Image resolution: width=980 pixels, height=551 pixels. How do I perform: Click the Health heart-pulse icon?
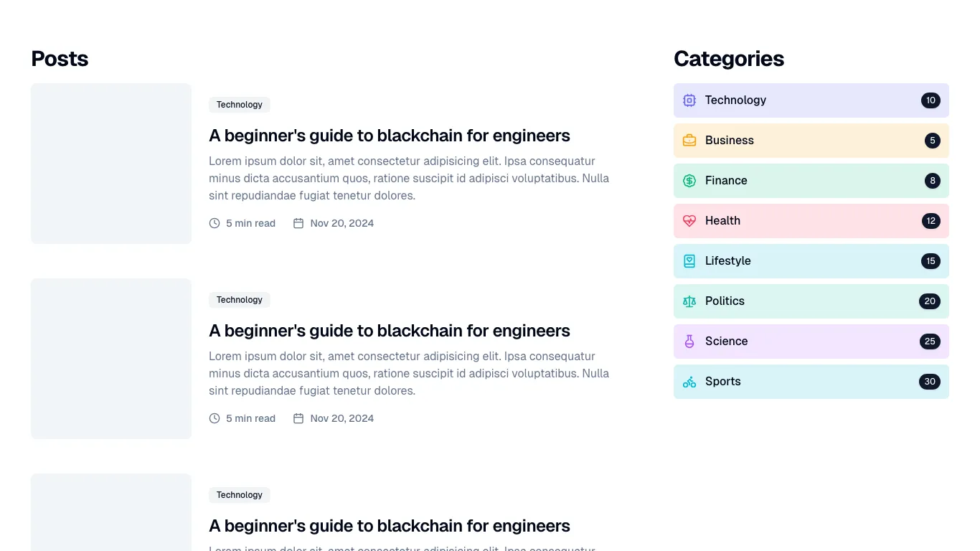click(689, 221)
